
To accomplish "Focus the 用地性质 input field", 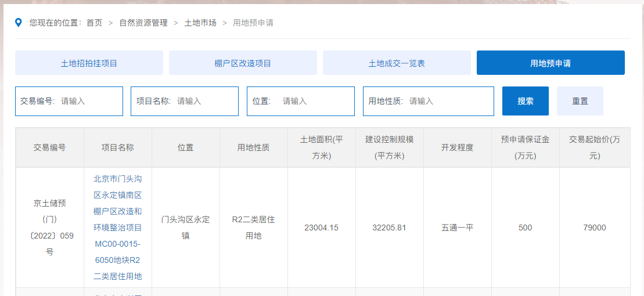I will pos(429,101).
